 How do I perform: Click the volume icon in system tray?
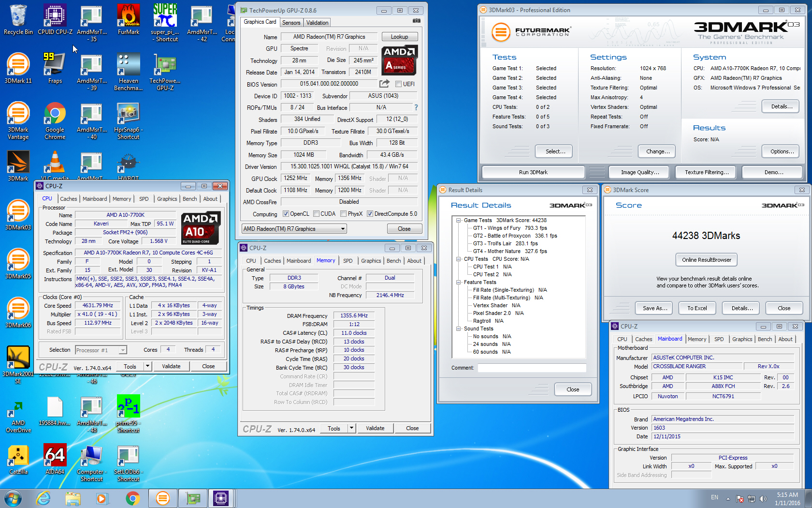coord(763,498)
